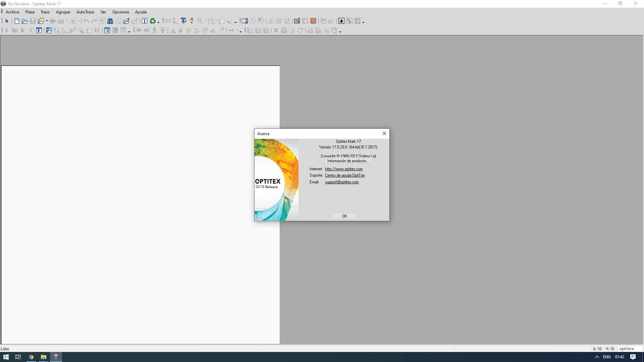Click the orange hatched fabric icon

tap(313, 21)
